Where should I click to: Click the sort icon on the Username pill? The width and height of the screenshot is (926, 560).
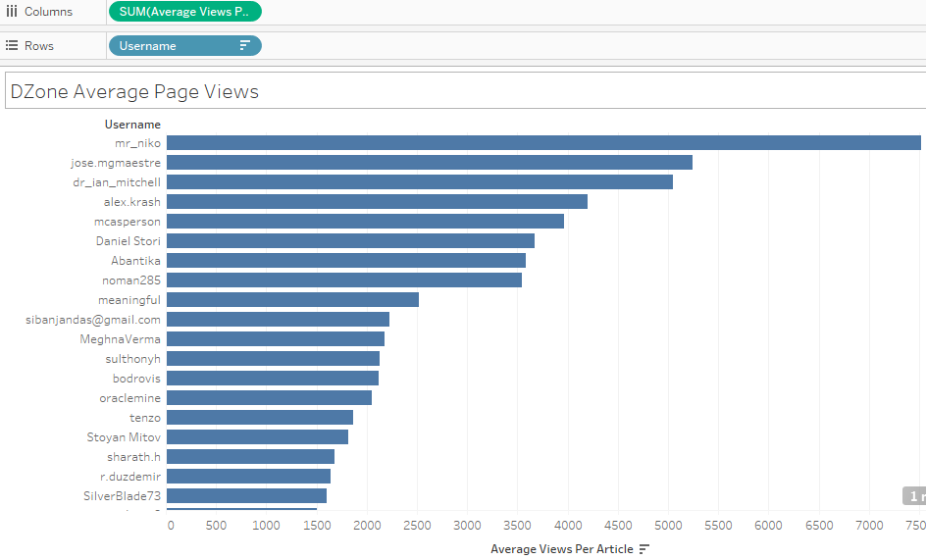tap(244, 45)
